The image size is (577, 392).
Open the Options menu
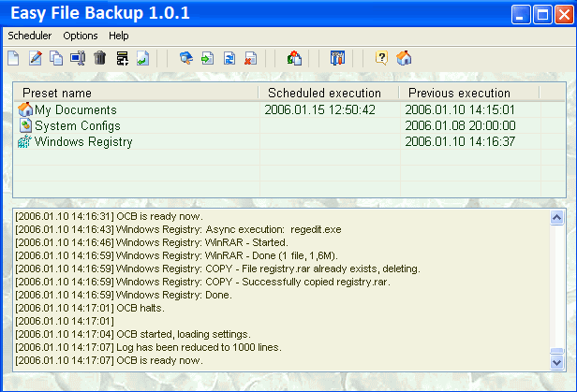coord(81,36)
